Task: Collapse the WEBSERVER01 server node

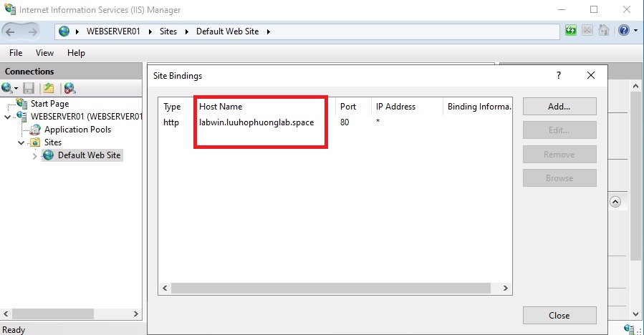Action: pos(7,117)
